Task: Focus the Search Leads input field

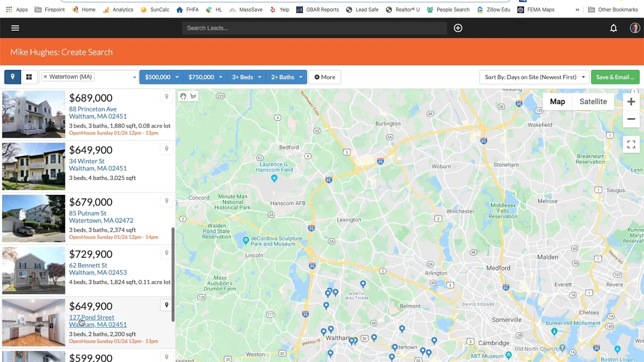Action: pyautogui.click(x=314, y=28)
